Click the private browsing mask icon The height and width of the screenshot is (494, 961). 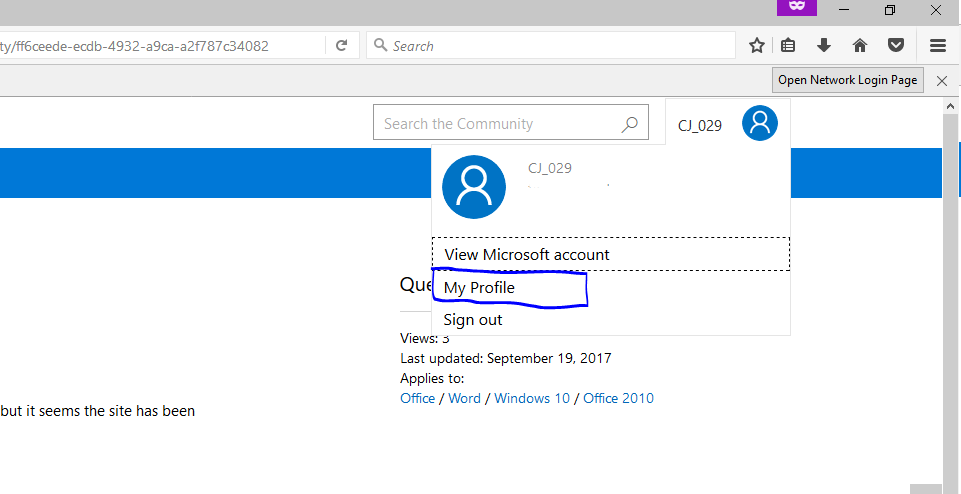tap(797, 7)
